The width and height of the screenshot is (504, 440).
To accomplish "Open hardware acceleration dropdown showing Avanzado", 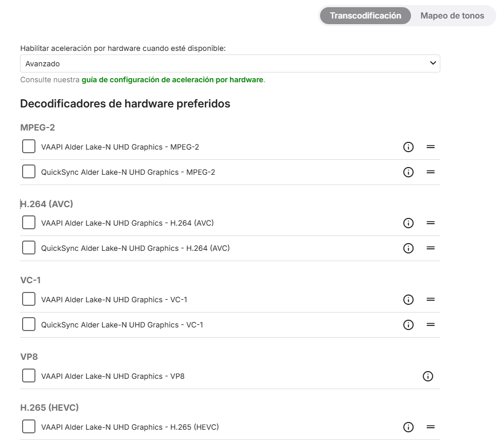I will (x=230, y=64).
